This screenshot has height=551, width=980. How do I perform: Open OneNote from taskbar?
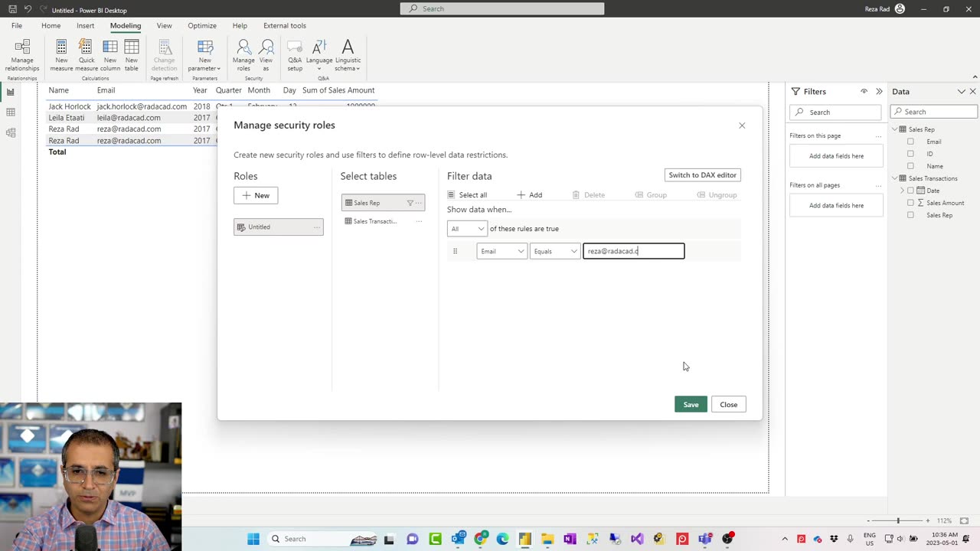pos(570,539)
